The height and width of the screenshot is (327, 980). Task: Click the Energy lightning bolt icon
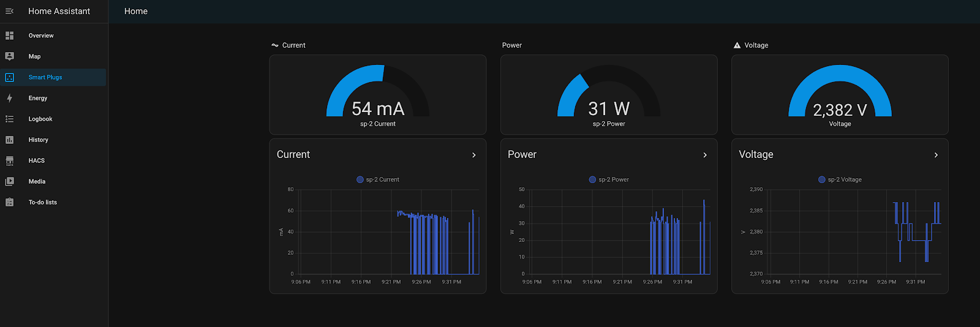(9, 98)
